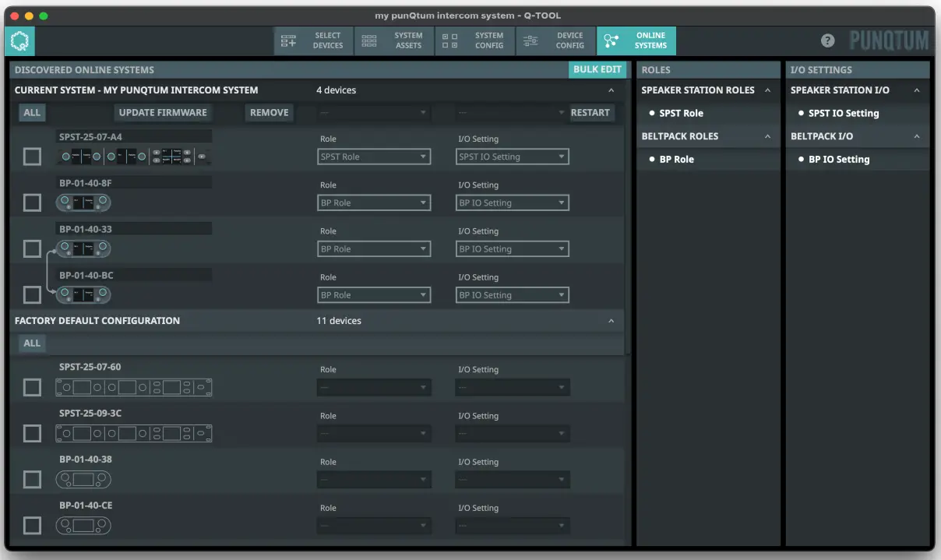Click the SPST-25-07-A4 device name field
941x560 pixels.
pos(134,137)
